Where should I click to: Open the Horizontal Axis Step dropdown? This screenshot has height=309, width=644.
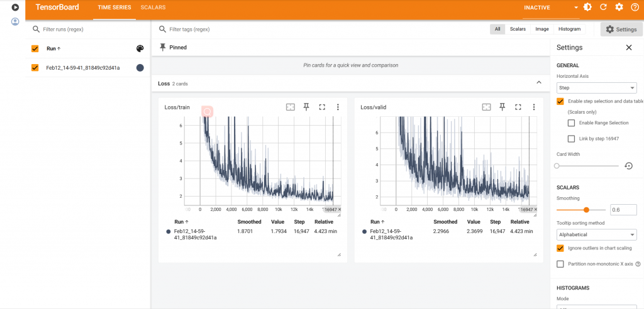pyautogui.click(x=596, y=88)
